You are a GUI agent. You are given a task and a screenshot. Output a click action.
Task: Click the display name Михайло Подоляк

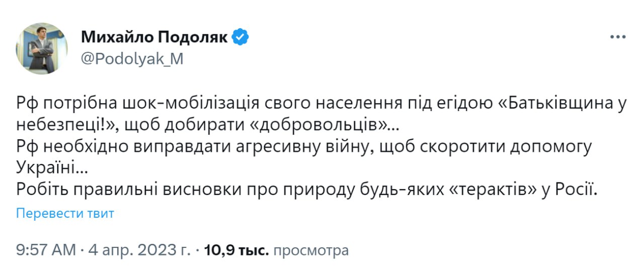pos(154,37)
